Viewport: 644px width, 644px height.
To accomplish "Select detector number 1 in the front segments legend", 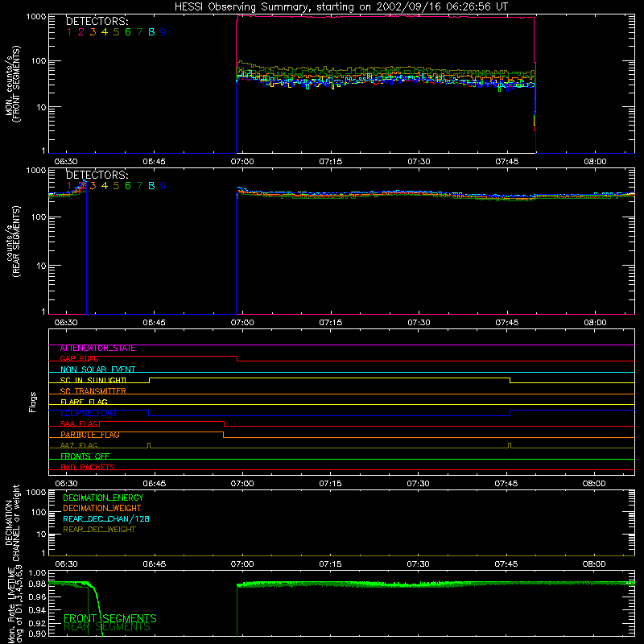I will coord(69,32).
